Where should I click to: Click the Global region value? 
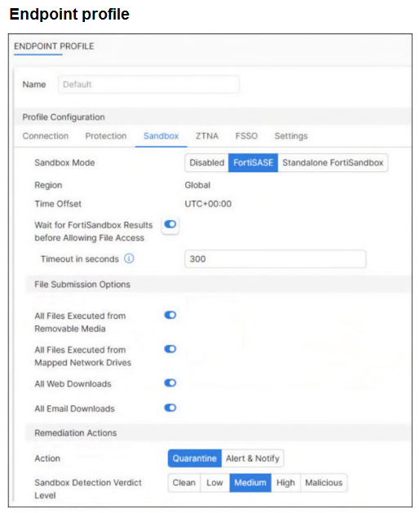[x=197, y=185]
